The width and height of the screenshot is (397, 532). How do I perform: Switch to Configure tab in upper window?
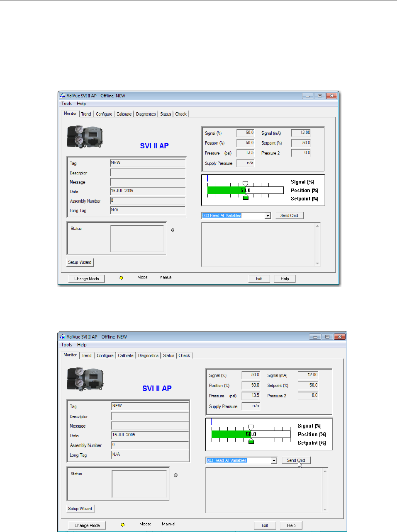[x=104, y=114]
